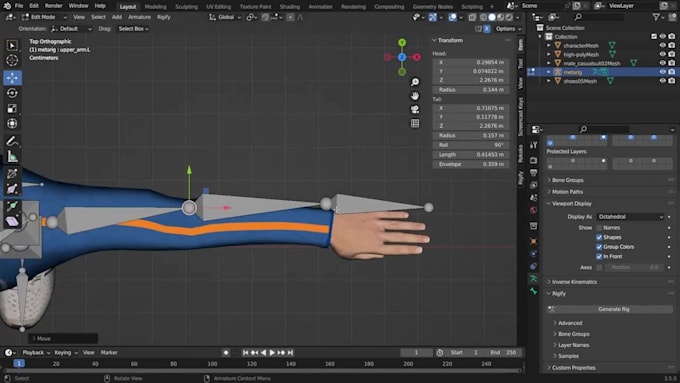Switch orthographic perspective grid icon
Screen dimensions: 680x383
(x=415, y=123)
